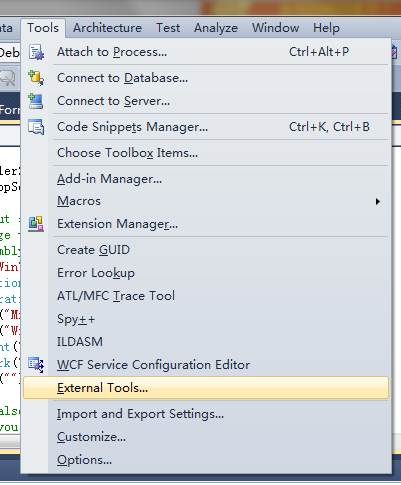Viewport: 401px width, 485px height.
Task: Open the Analyze menu
Action: click(x=216, y=28)
